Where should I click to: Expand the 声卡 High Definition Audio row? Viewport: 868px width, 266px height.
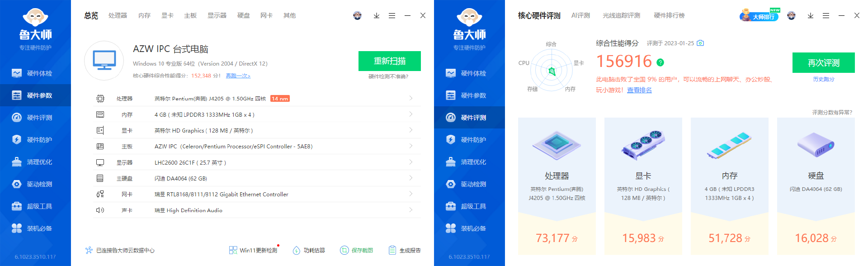click(x=257, y=210)
